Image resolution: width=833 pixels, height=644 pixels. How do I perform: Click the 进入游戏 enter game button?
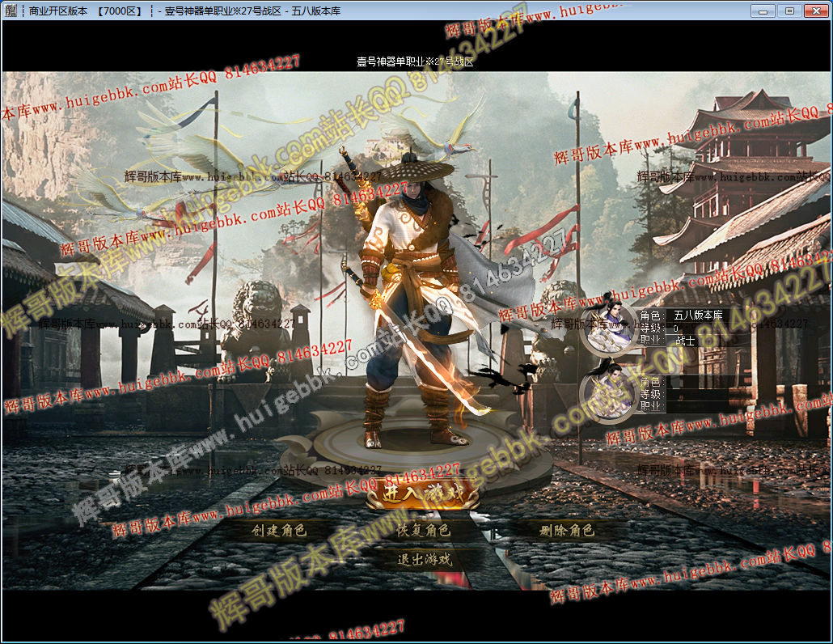click(424, 494)
